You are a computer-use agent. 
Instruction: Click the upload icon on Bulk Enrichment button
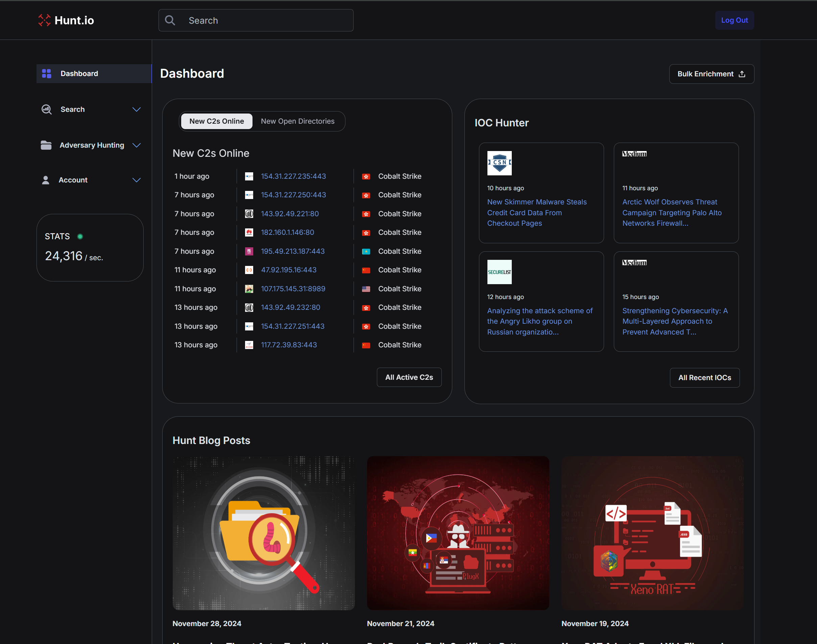click(741, 74)
